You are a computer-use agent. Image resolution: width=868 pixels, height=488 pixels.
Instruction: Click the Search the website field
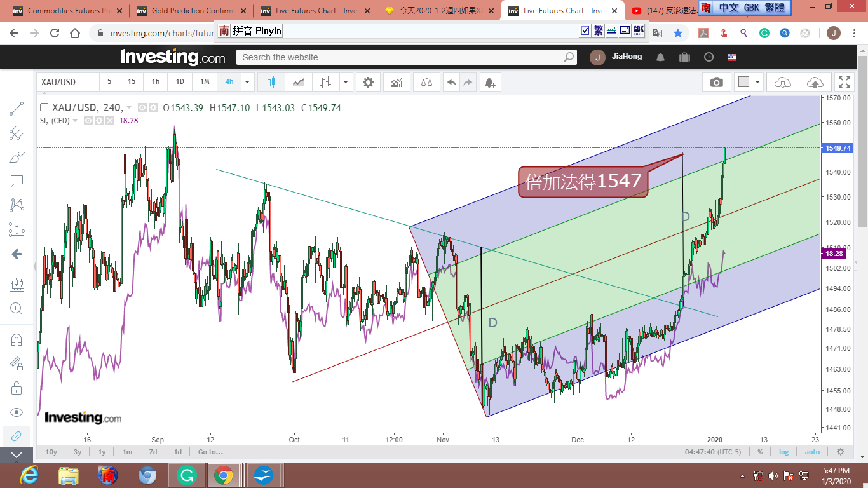400,57
